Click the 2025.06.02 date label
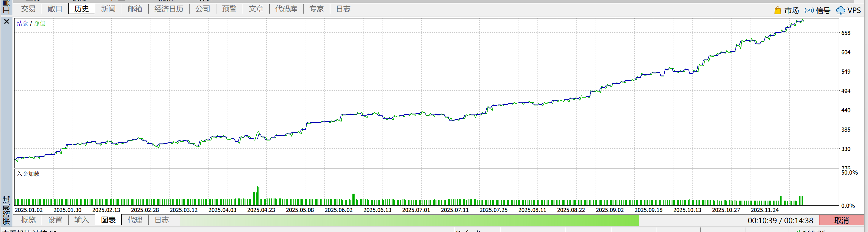 tap(339, 210)
